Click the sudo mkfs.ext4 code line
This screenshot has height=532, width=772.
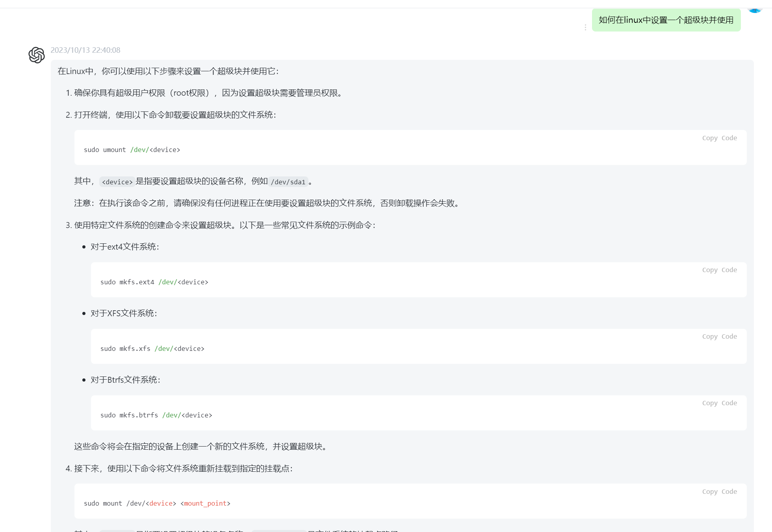(154, 282)
